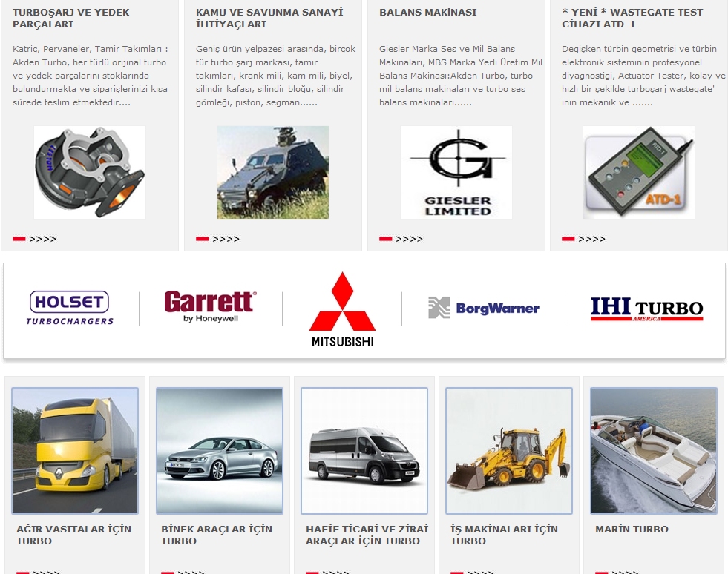Open the Holset turbo housing product image
The height and width of the screenshot is (574, 728).
tap(90, 172)
